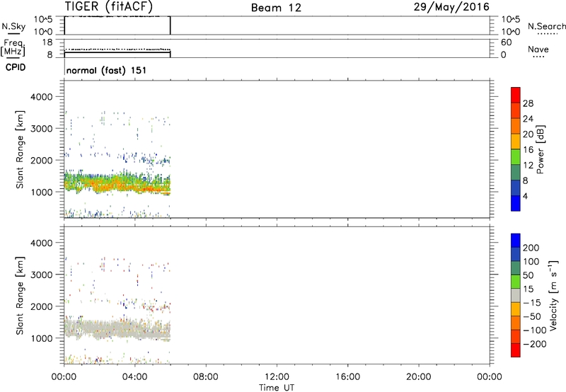Screen dimensions: 566x392
Task: Click the 200 tick on velocity colorbar
Action: (531, 248)
